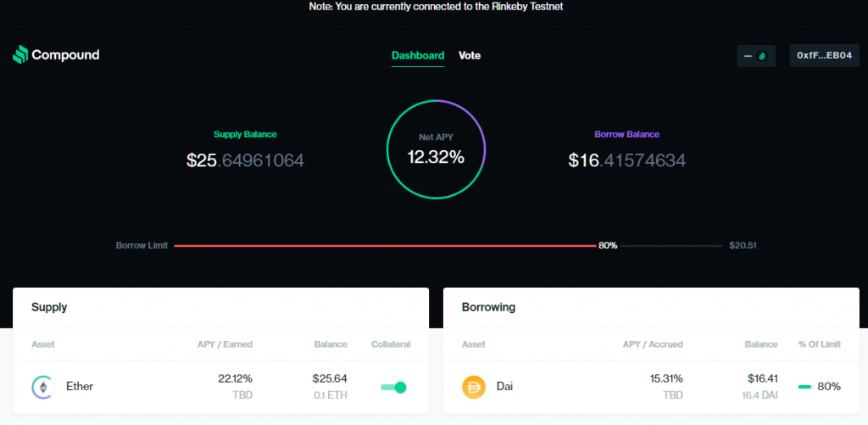868x425 pixels.
Task: Click the red Borrow Limit progress bar
Action: coord(385,245)
